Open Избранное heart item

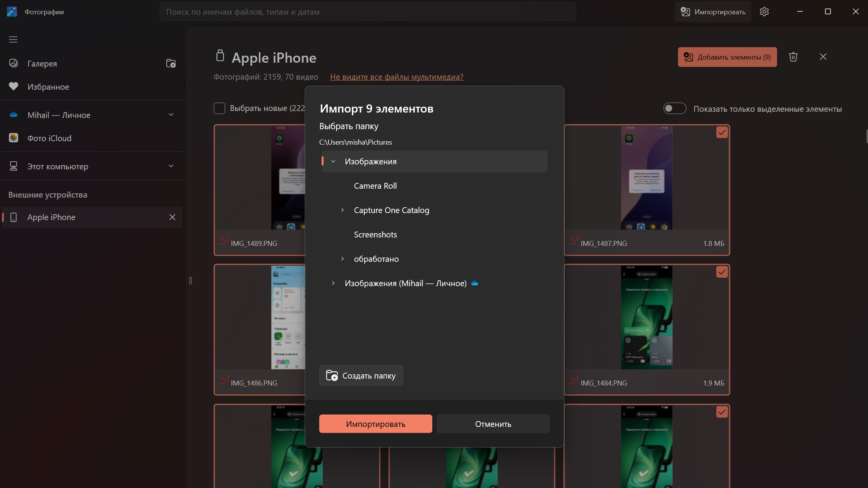click(48, 87)
